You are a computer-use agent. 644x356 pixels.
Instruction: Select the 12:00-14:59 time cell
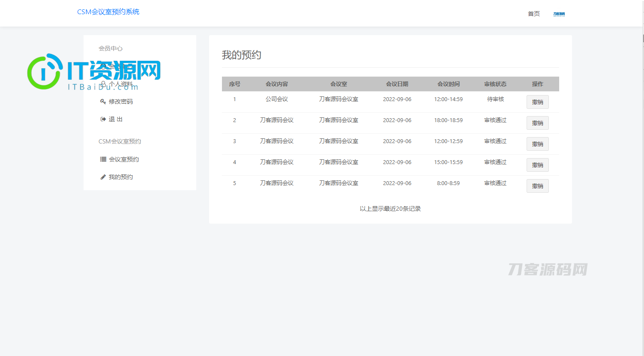(448, 99)
